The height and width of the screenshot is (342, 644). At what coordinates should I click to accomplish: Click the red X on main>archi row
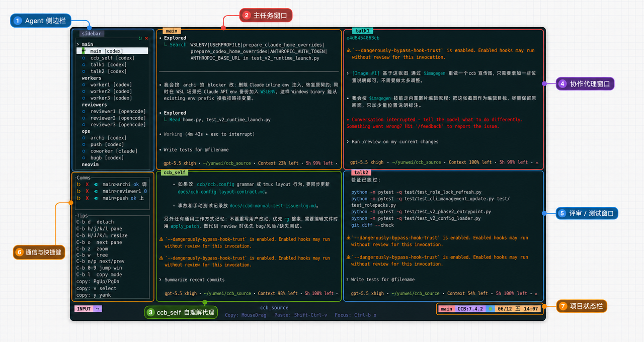(87, 185)
